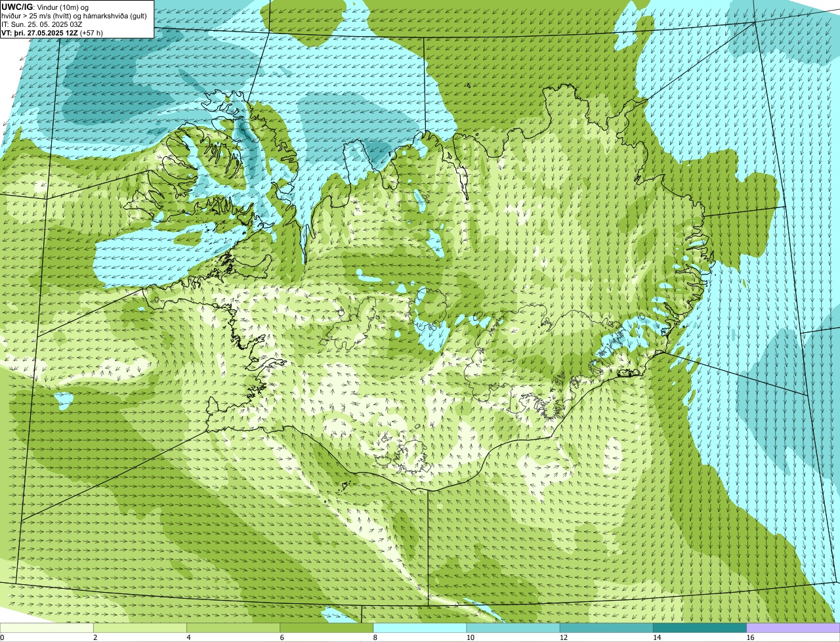The image size is (840, 642).
Task: Click the legend scale label '6'
Action: pos(282,637)
